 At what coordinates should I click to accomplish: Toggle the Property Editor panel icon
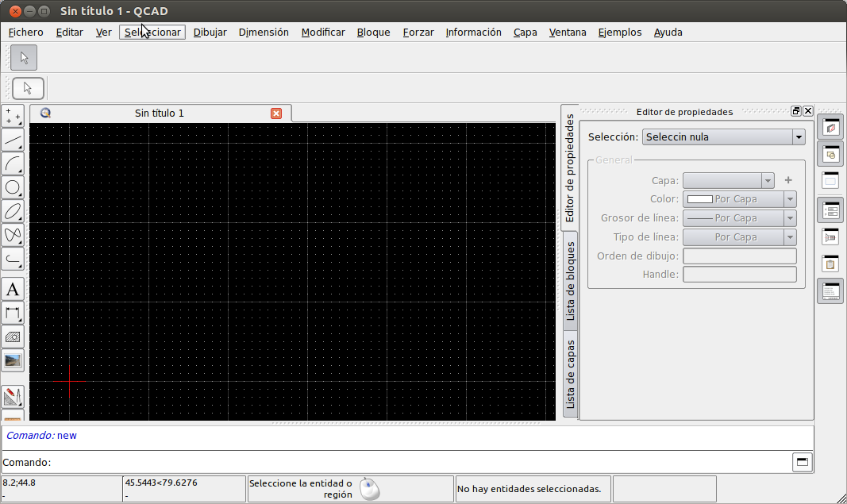click(x=831, y=210)
